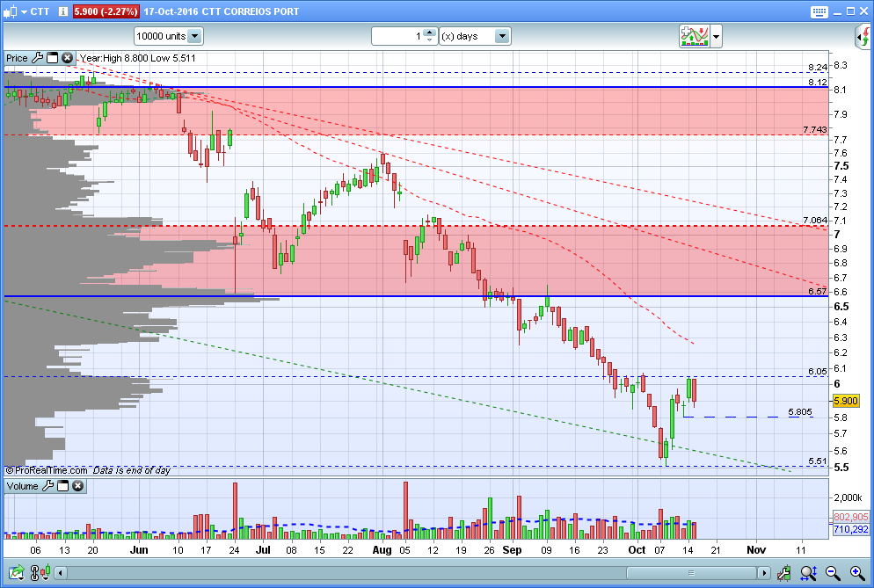Click the add indicator chart icon

694,36
